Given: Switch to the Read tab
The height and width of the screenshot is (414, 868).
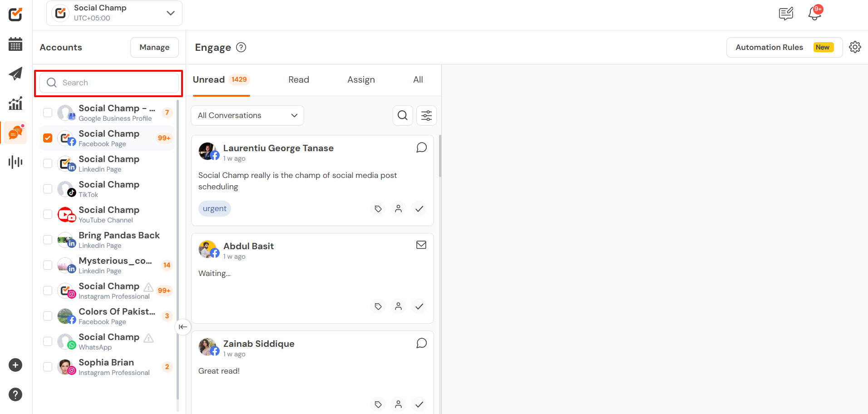Looking at the screenshot, I should coord(299,80).
